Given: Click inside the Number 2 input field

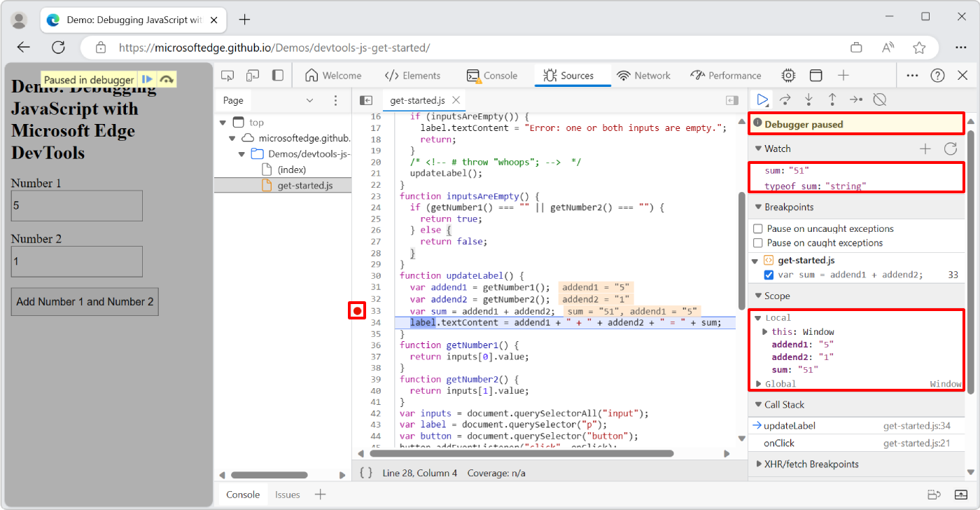Looking at the screenshot, I should 76,261.
